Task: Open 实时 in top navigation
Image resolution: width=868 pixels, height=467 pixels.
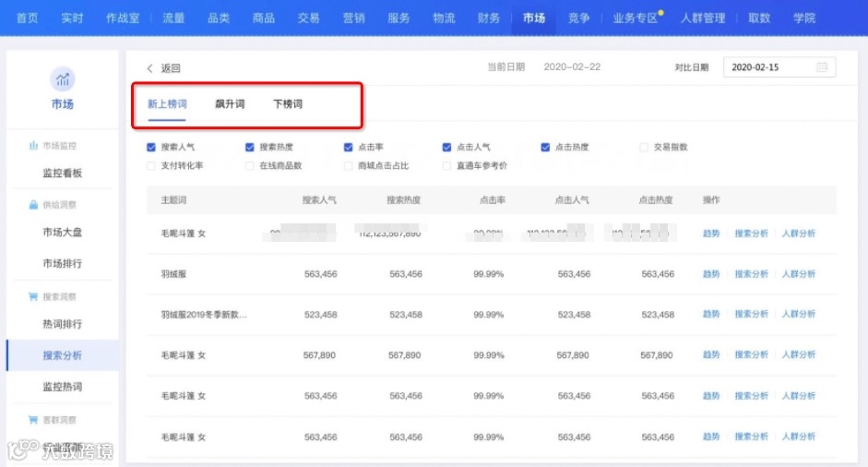Action: 73,18
